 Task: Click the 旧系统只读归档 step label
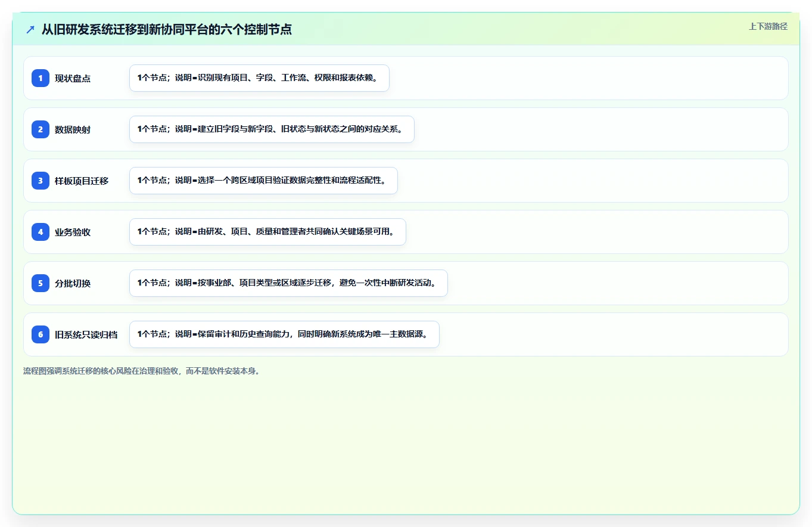(86, 335)
